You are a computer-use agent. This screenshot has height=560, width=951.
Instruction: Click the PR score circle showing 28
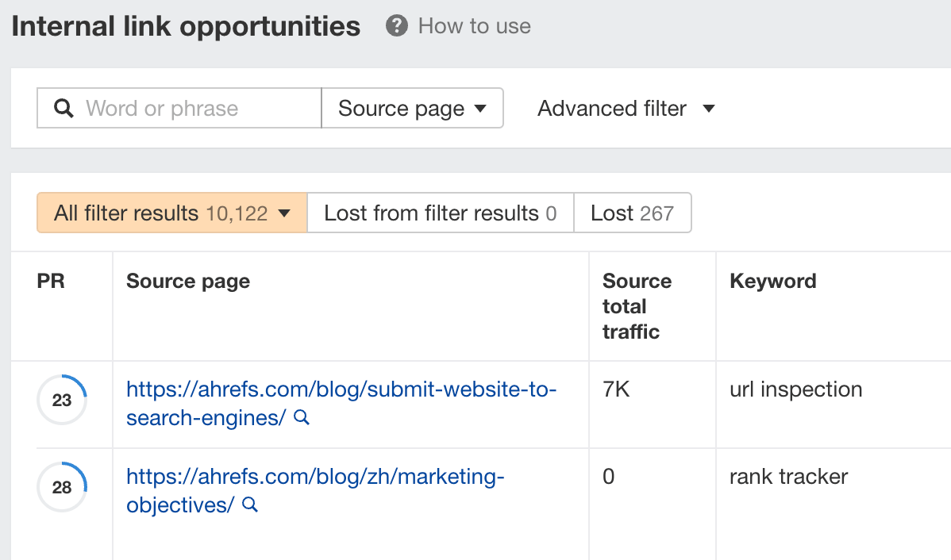(x=61, y=487)
